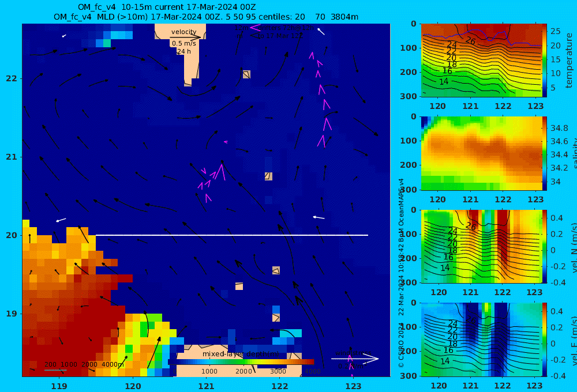Click the salinity section panel
Viewport: 577px width, 392px height.
(x=481, y=153)
